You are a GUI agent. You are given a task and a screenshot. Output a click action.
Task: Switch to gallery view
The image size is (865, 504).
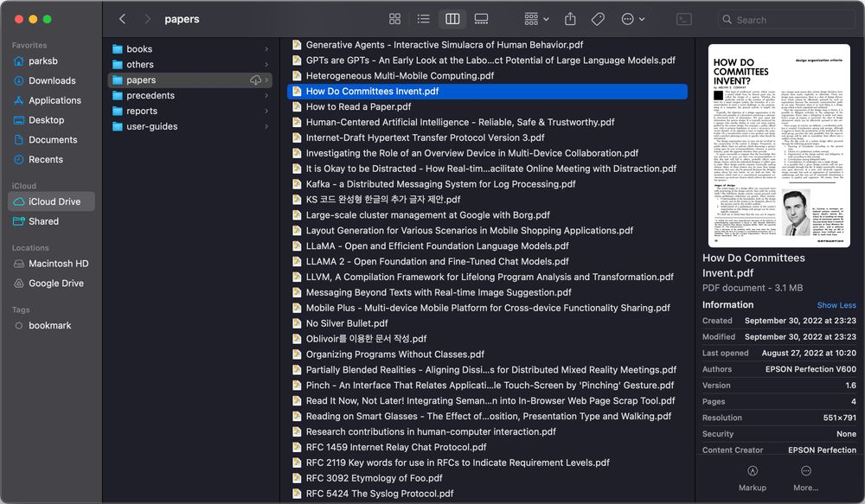pyautogui.click(x=482, y=19)
